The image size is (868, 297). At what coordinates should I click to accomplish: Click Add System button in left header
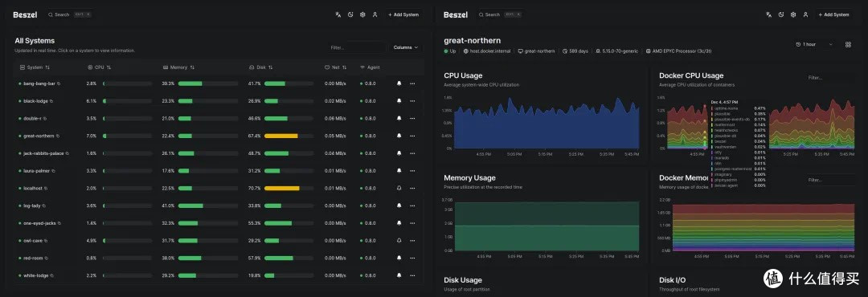[403, 15]
